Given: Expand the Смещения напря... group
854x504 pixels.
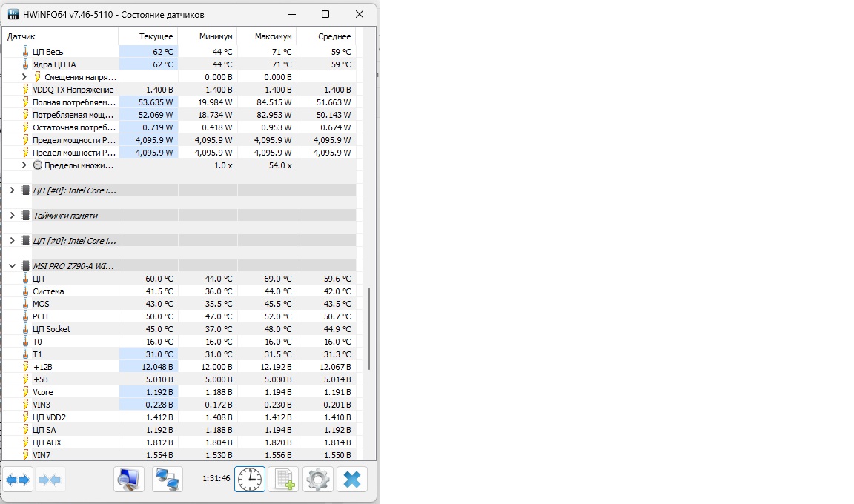Looking at the screenshot, I should click(24, 77).
